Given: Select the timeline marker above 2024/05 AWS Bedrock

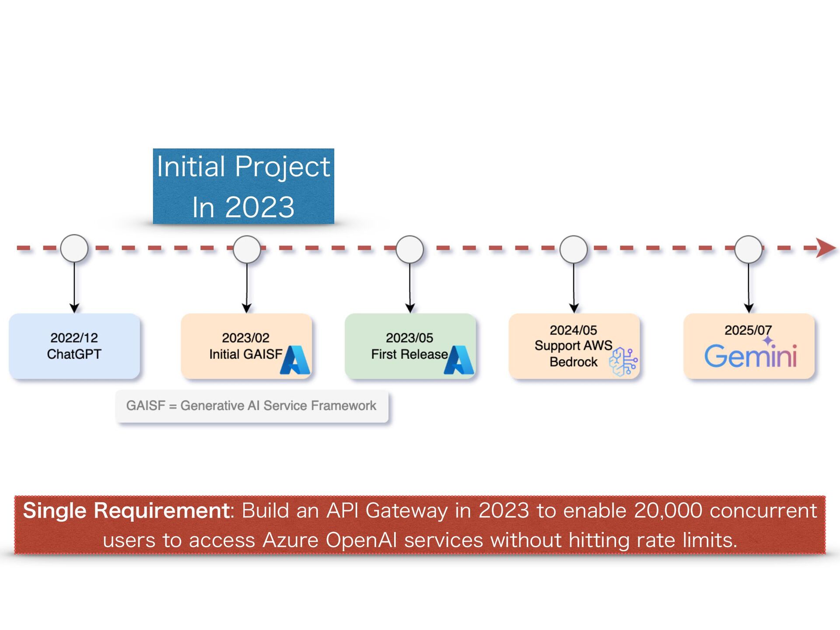Looking at the screenshot, I should [x=574, y=249].
